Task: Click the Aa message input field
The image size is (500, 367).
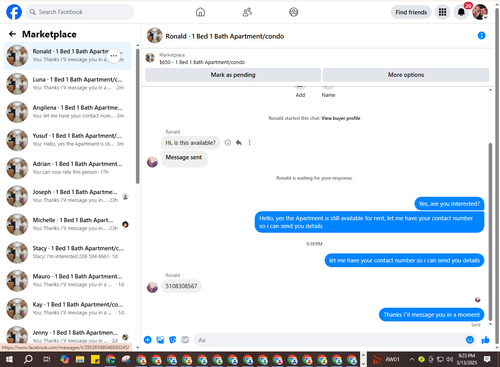Action: 335,340
